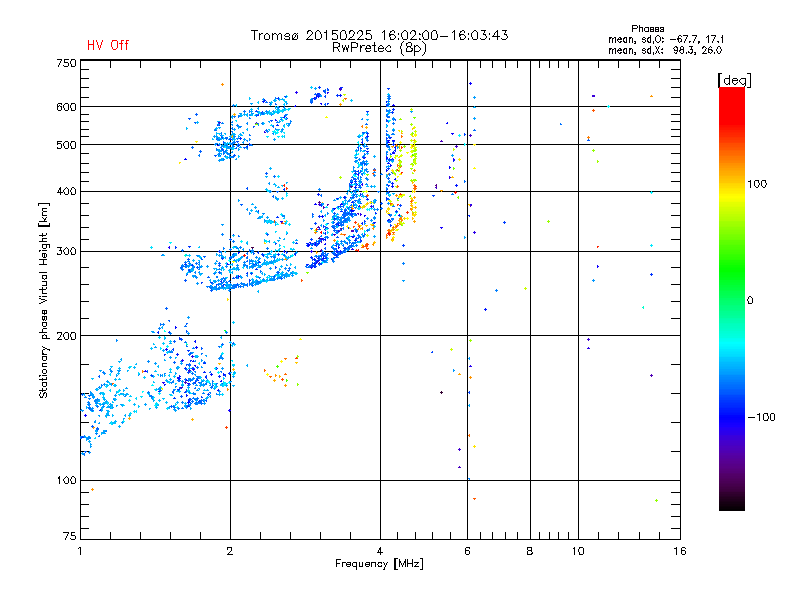Click the x-axis tick label '16'
The width and height of the screenshot is (800, 600).
point(680,551)
